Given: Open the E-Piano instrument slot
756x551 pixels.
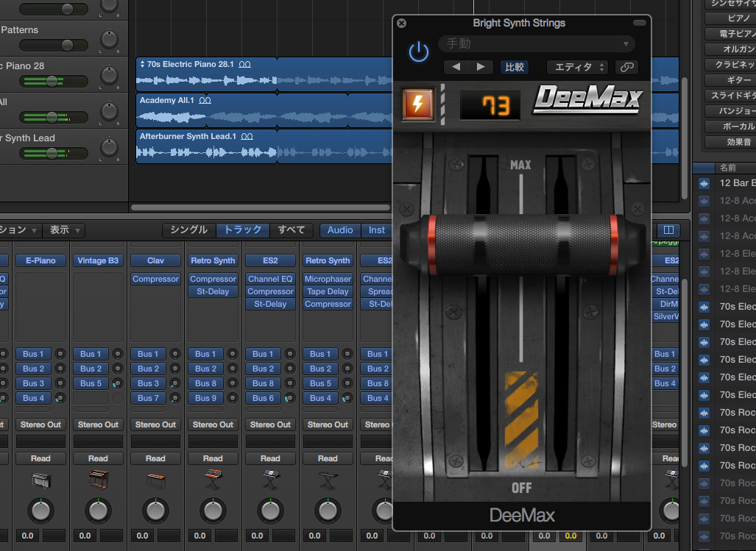Looking at the screenshot, I should click(40, 260).
